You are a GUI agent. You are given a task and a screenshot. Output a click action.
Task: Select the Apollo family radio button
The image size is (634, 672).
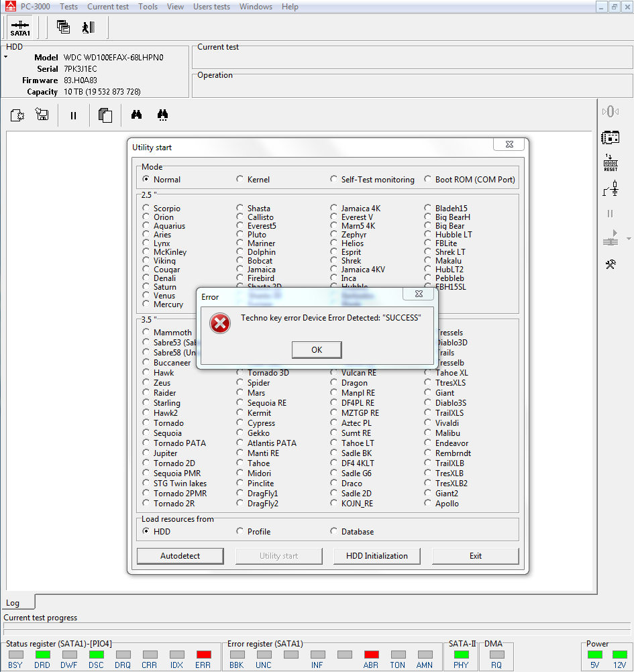(427, 503)
